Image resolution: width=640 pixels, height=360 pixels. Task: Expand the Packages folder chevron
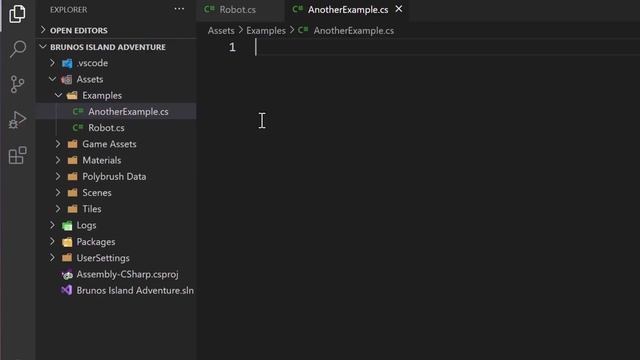click(52, 242)
